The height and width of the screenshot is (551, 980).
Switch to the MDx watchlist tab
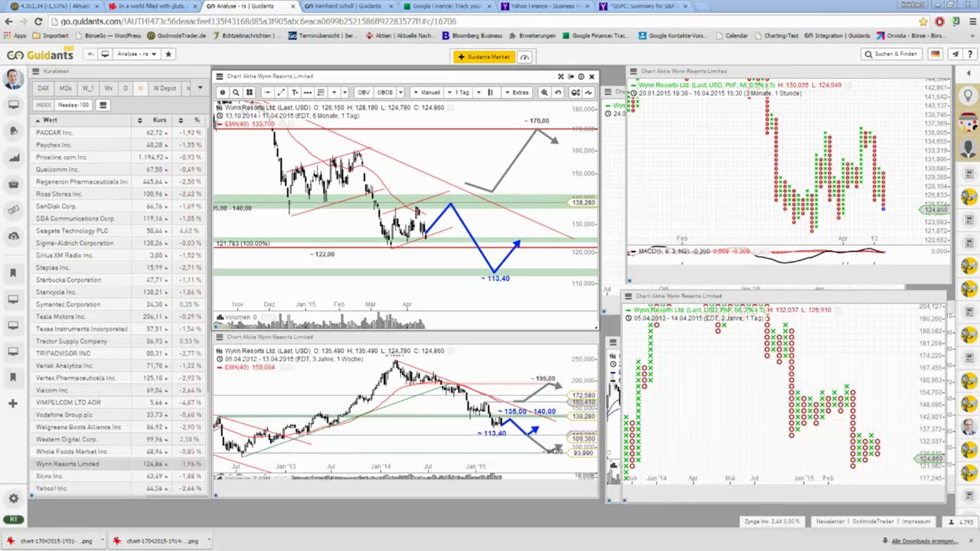coord(65,88)
